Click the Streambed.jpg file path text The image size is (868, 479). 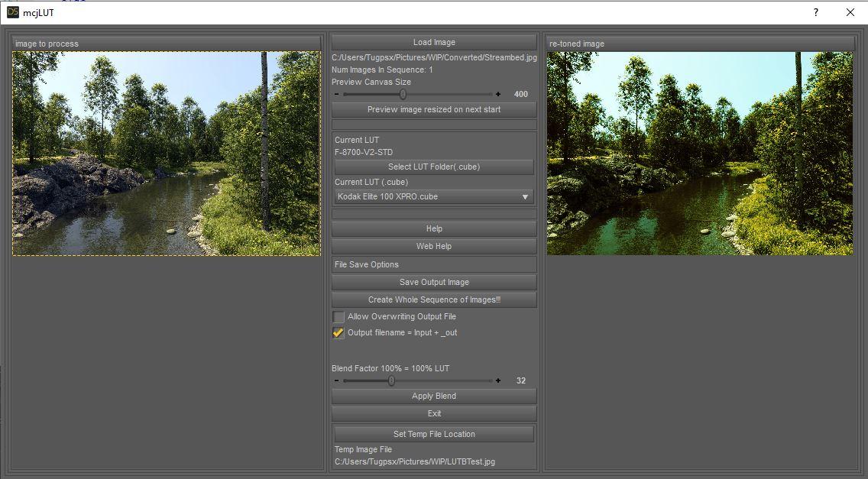[435, 57]
